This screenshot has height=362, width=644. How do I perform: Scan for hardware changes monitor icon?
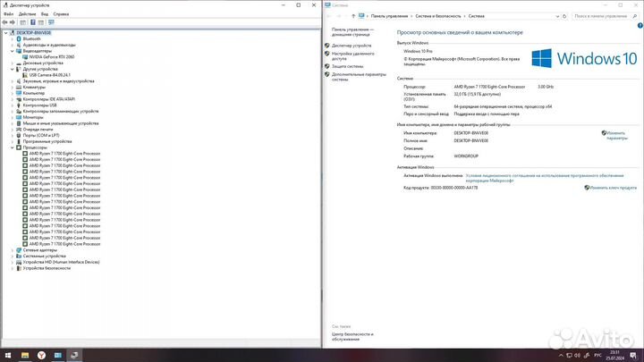point(51,22)
